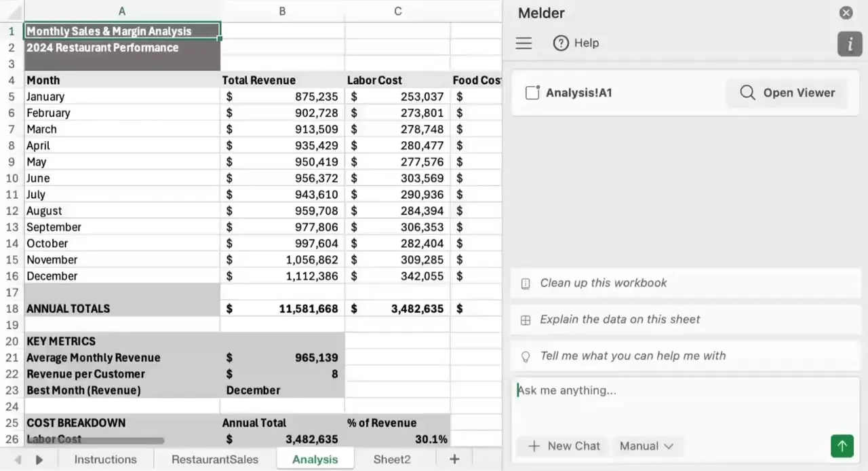Select column A header
868x471 pixels.
[122, 11]
